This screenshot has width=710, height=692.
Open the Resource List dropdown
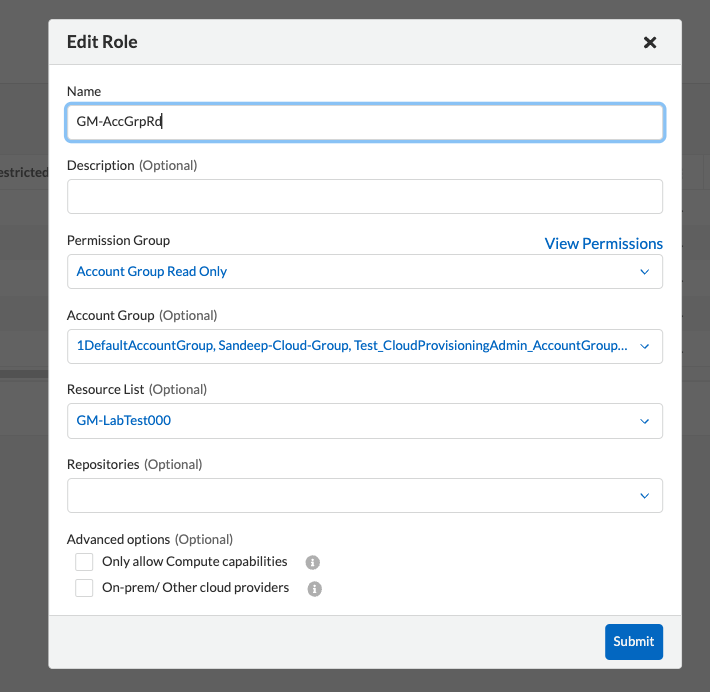tap(364, 421)
